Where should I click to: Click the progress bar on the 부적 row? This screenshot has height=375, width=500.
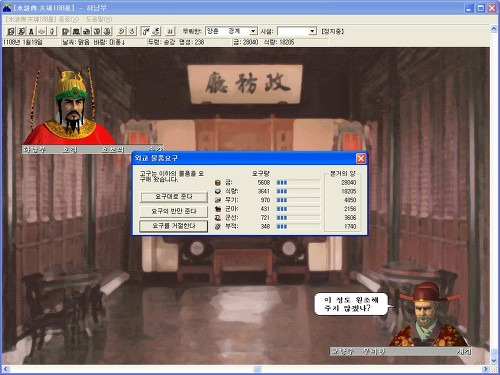click(298, 226)
